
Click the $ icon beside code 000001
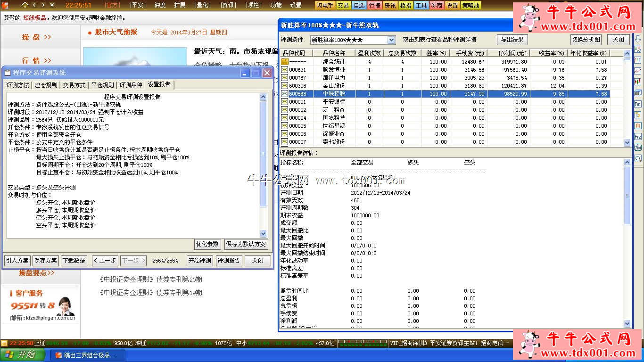click(x=284, y=101)
